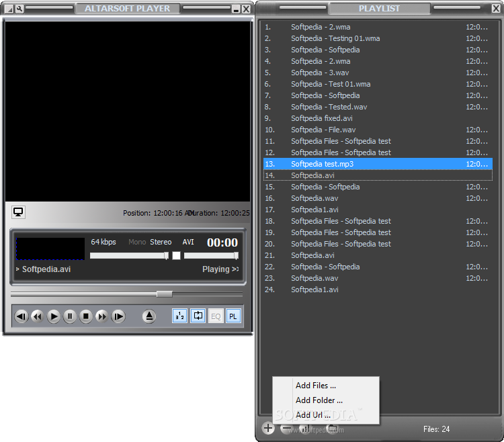Toggle full screen monitor icon below the video
The image size is (504, 442).
coord(18,212)
